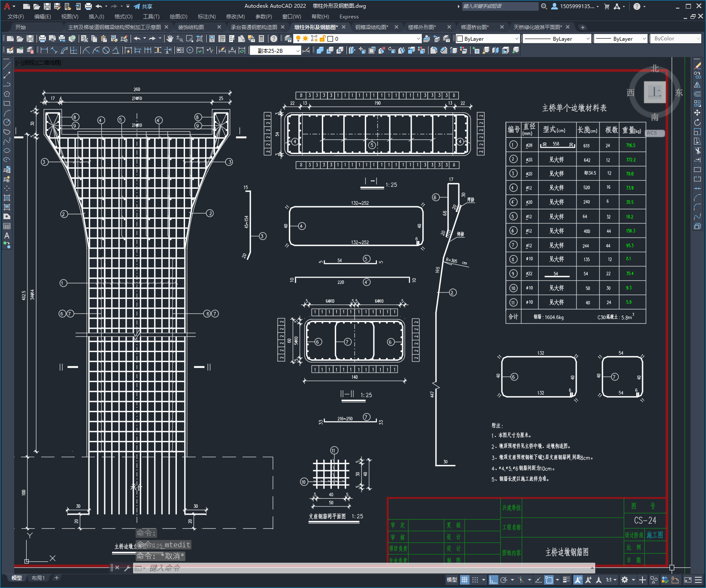Click the Customization menu icon in status bar
Image resolution: width=706 pixels, height=588 pixels.
pyautogui.click(x=698, y=580)
